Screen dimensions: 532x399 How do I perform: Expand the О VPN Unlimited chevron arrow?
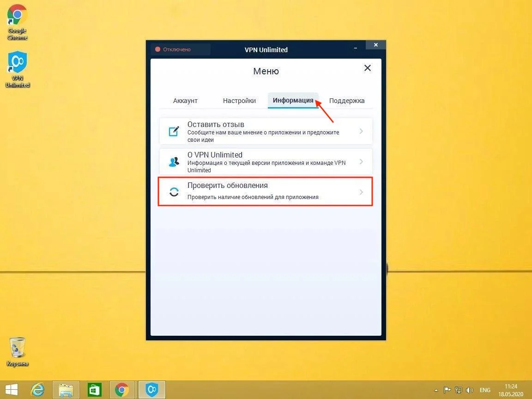pyautogui.click(x=361, y=162)
